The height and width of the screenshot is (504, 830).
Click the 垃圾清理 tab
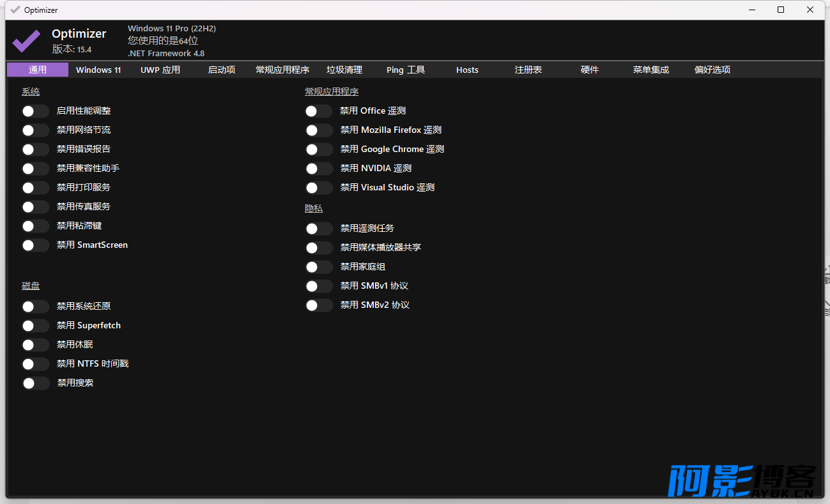[x=344, y=70]
